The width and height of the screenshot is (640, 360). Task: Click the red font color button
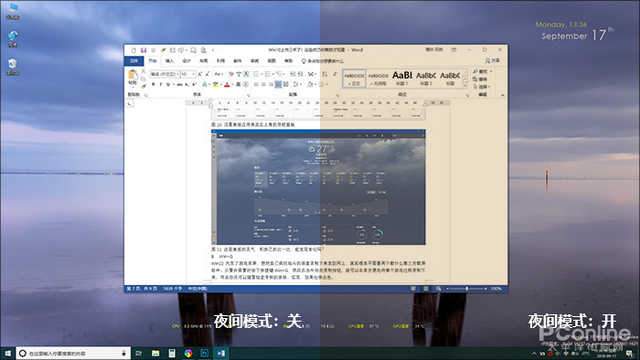227,84
